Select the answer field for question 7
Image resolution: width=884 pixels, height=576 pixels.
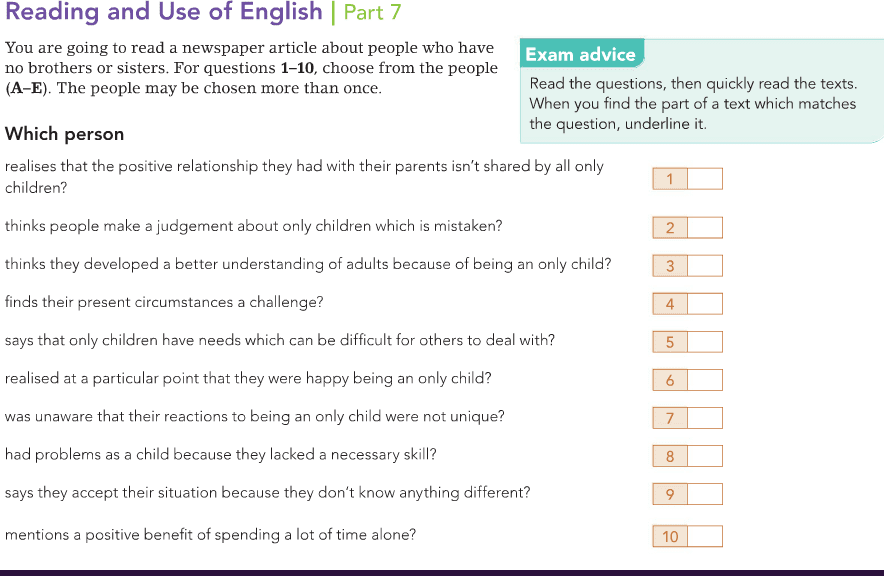point(704,418)
